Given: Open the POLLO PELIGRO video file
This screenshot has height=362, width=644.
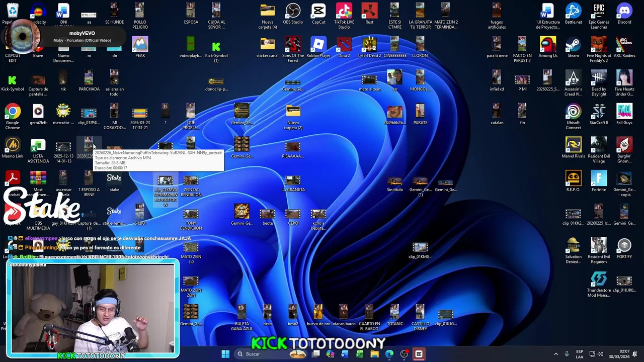Looking at the screenshot, I should tap(140, 16).
